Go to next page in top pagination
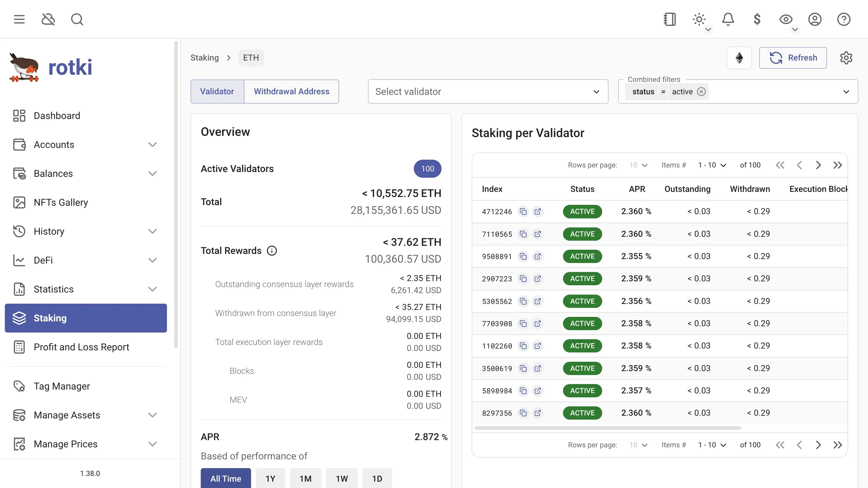The height and width of the screenshot is (488, 868). click(818, 165)
